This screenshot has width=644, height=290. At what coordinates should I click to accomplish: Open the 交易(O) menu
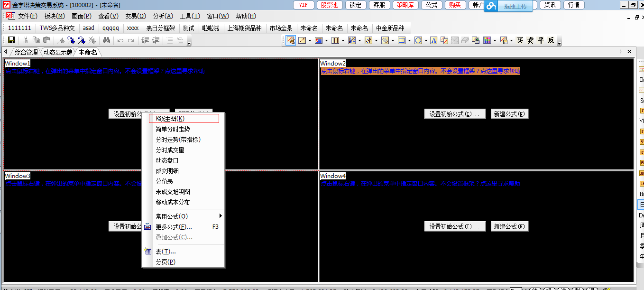pyautogui.click(x=136, y=16)
